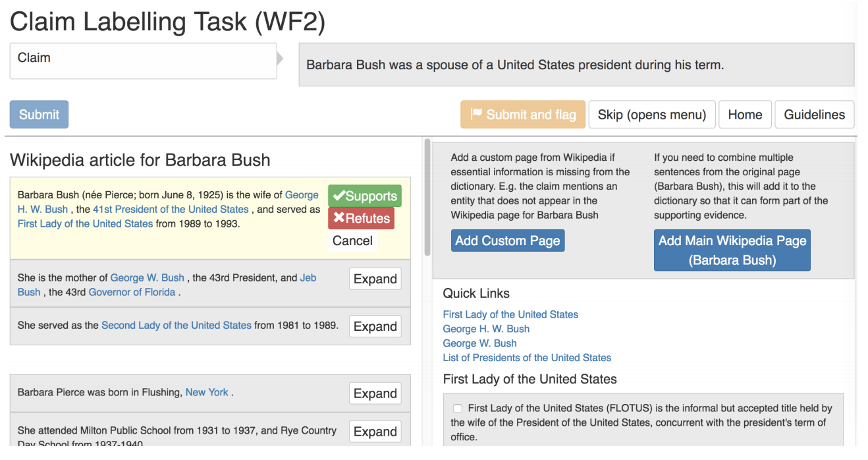868x460 pixels.
Task: Add Main Wikipedia Page for Barbara Bush
Action: (732, 250)
